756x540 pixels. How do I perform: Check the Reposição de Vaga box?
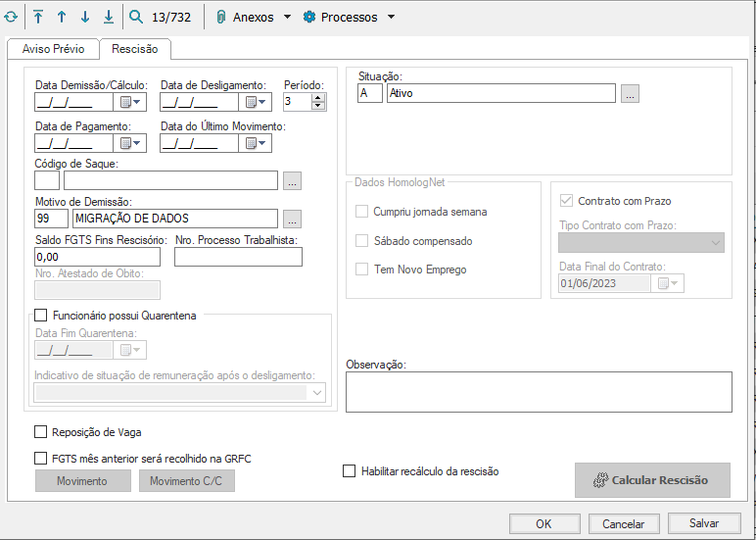41,431
